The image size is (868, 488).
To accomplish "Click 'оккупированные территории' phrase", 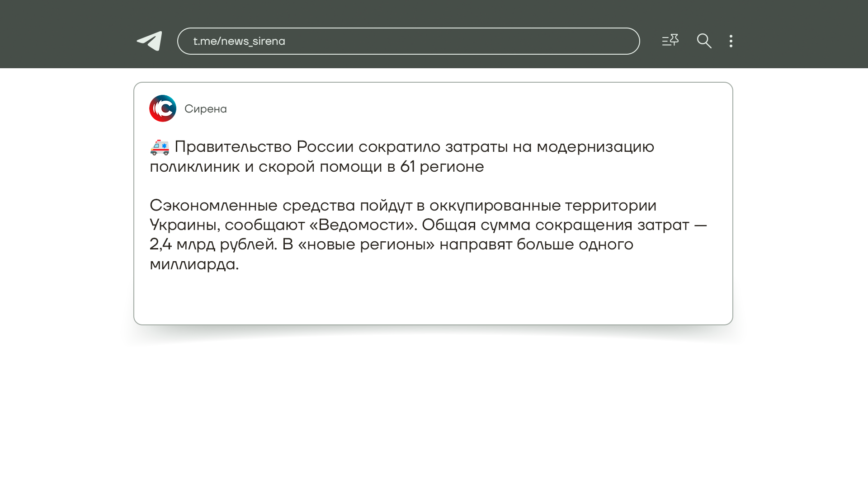I will click(x=542, y=206).
